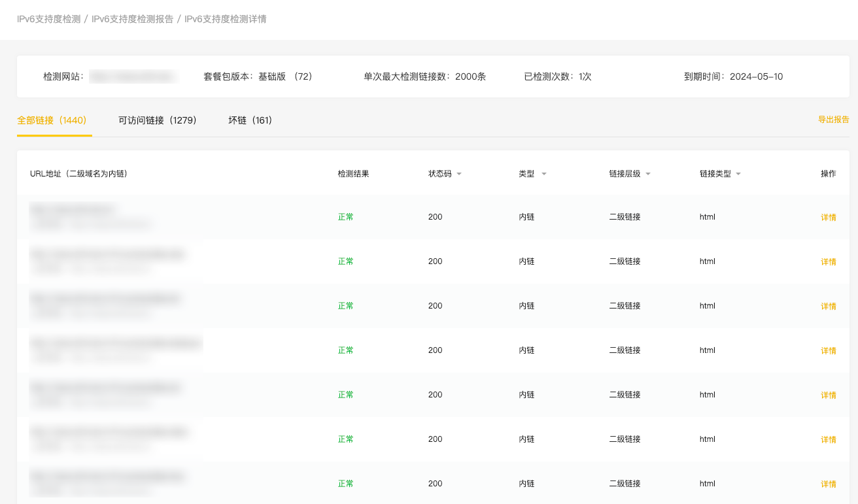Open 详情 for the second table row
This screenshot has width=858, height=504.
(828, 261)
